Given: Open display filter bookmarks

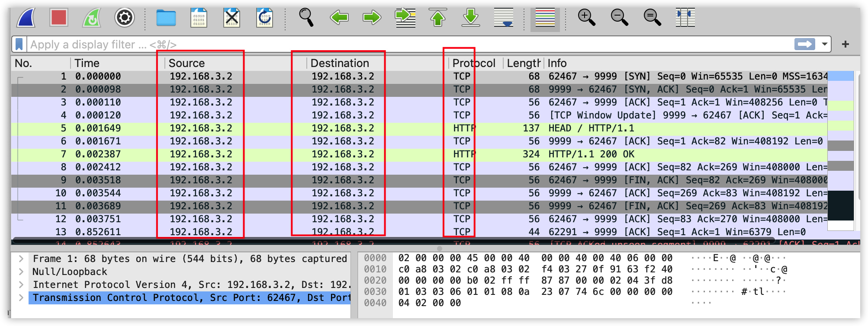Looking at the screenshot, I should pos(19,44).
